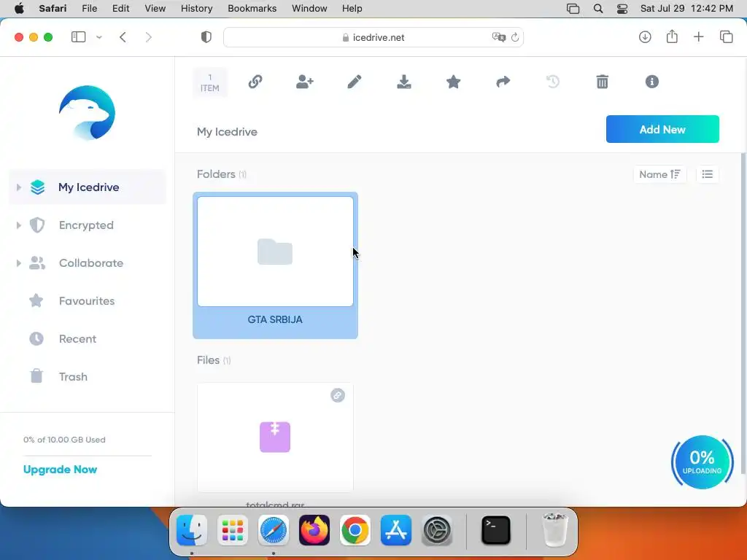This screenshot has height=560, width=747.
Task: Expand the My Icedrive tree arrow
Action: coord(18,187)
